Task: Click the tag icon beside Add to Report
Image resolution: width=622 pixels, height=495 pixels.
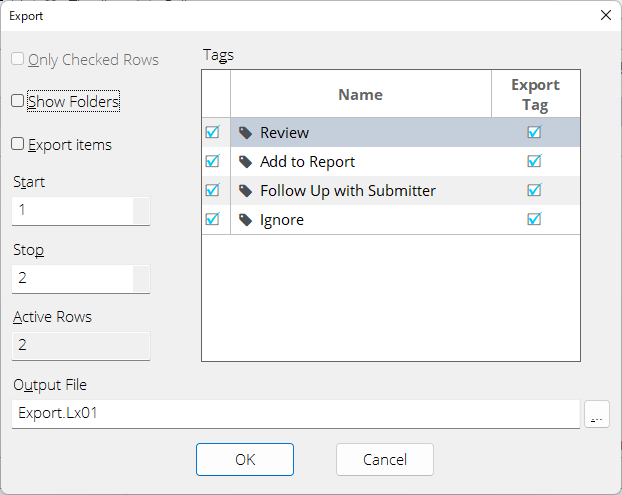Action: tap(246, 162)
